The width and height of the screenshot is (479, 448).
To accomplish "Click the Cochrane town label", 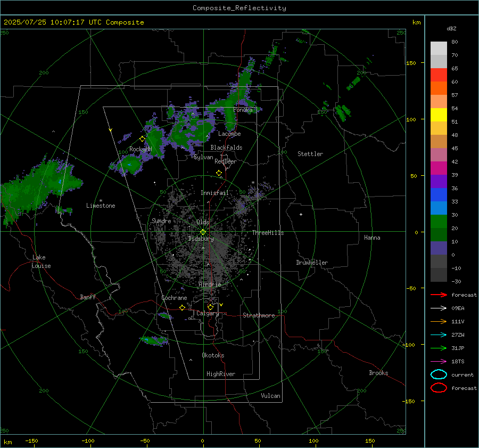I will click(x=174, y=298).
